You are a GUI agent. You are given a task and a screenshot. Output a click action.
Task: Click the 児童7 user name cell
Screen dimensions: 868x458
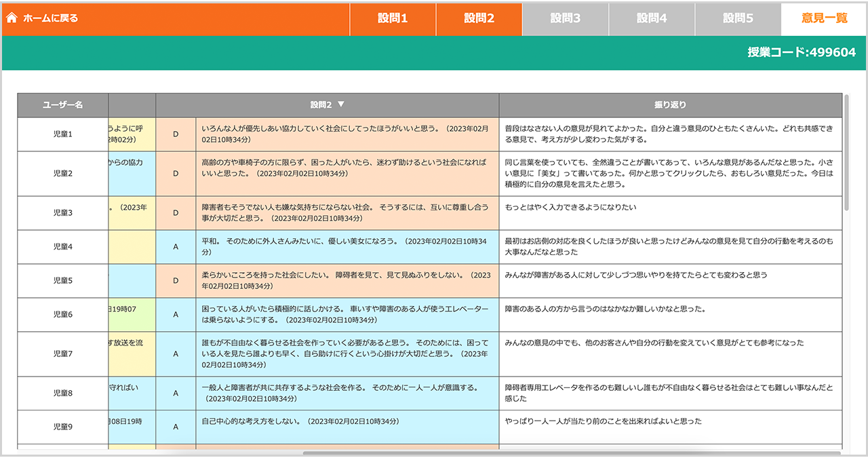(x=62, y=354)
